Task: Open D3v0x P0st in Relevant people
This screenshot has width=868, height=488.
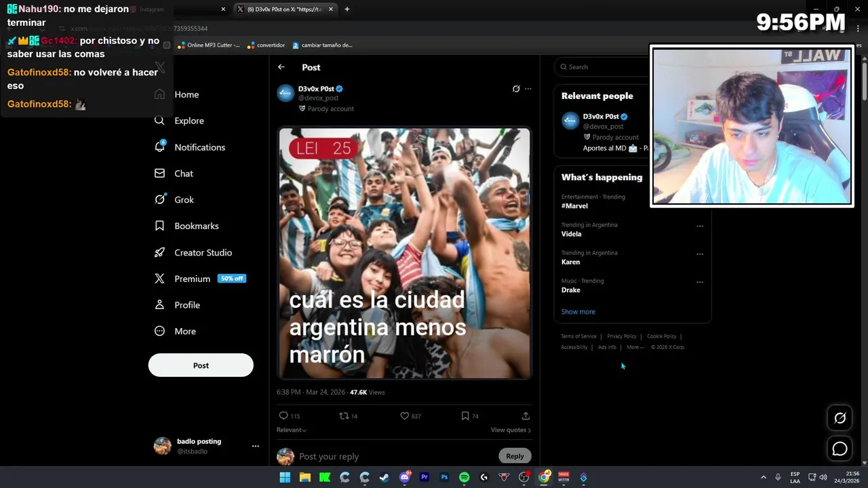Action: [x=600, y=117]
